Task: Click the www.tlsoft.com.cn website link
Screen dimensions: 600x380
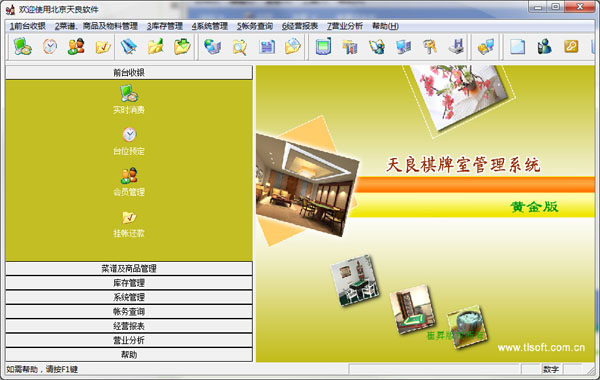Action: [541, 347]
